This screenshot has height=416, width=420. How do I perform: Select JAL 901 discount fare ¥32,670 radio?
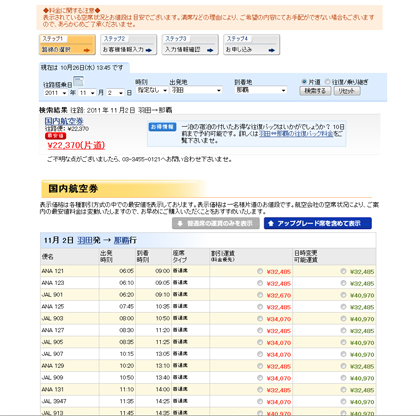pyautogui.click(x=260, y=295)
